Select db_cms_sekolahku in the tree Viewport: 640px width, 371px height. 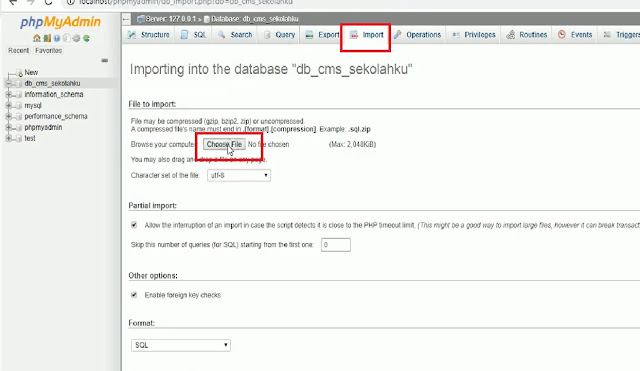pyautogui.click(x=52, y=83)
